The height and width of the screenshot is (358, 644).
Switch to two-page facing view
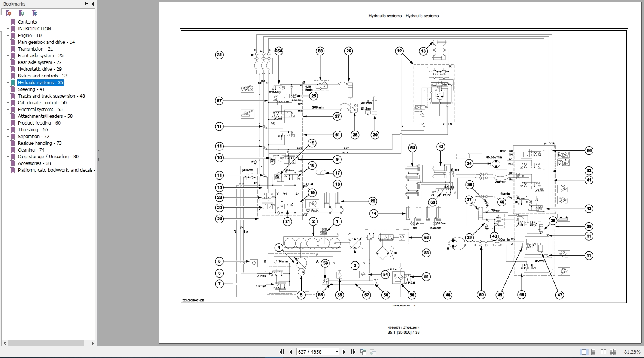603,352
